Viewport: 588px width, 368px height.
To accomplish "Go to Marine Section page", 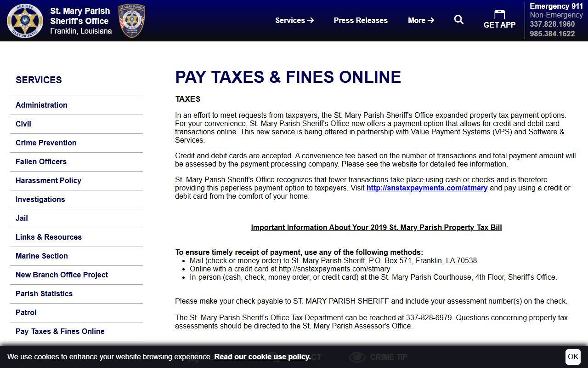I will [x=76, y=256].
